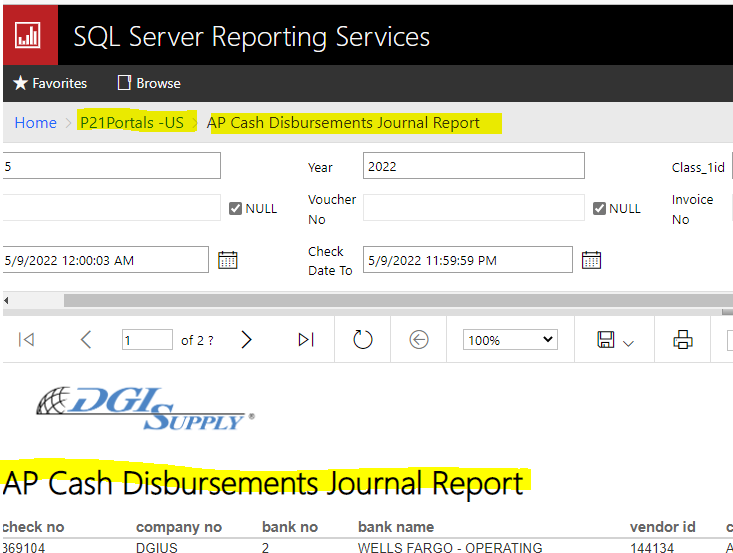Advance to next report page
733x553 pixels.
pos(247,340)
